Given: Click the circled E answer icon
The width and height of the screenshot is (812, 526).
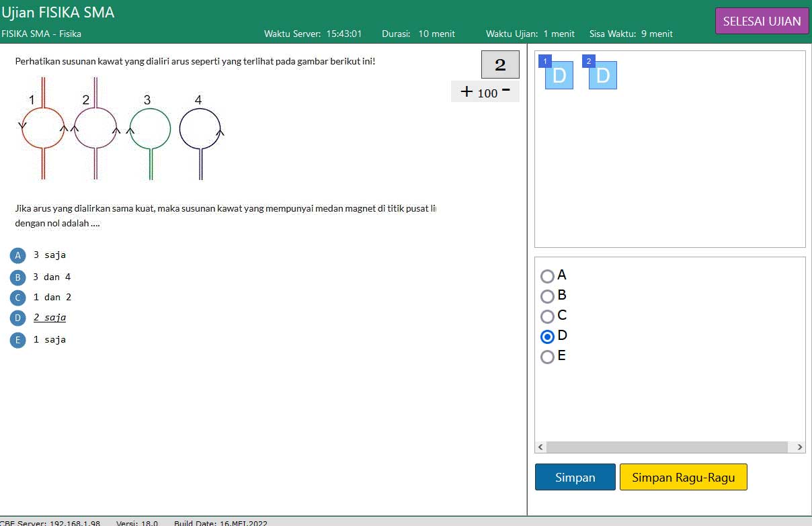Looking at the screenshot, I should (18, 340).
